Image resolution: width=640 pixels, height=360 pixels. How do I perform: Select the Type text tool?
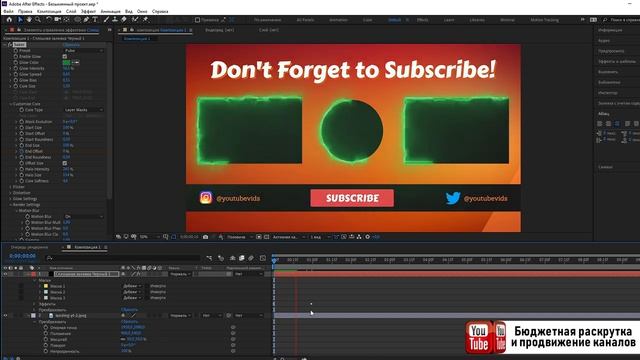click(x=95, y=20)
